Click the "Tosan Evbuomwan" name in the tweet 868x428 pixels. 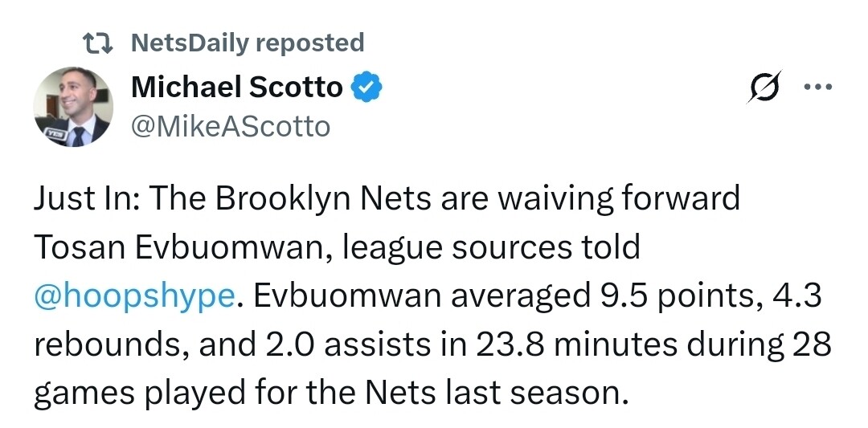tap(178, 248)
